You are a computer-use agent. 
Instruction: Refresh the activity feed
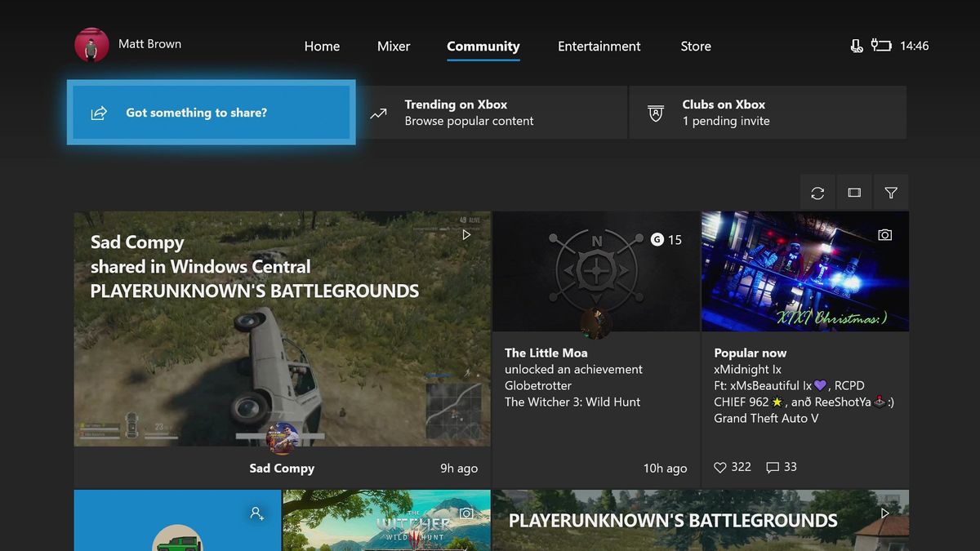pyautogui.click(x=817, y=192)
